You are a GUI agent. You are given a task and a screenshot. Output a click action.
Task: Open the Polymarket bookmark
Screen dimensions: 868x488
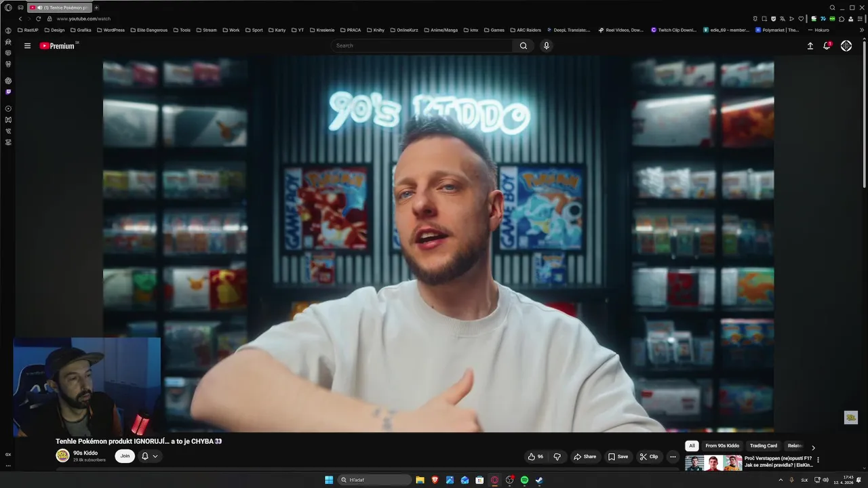click(x=777, y=30)
